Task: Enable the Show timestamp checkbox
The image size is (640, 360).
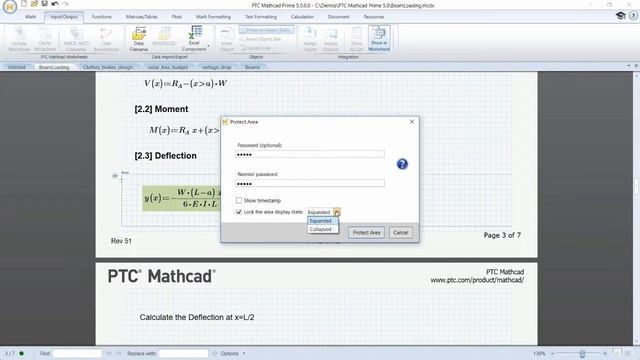Action: [239, 200]
